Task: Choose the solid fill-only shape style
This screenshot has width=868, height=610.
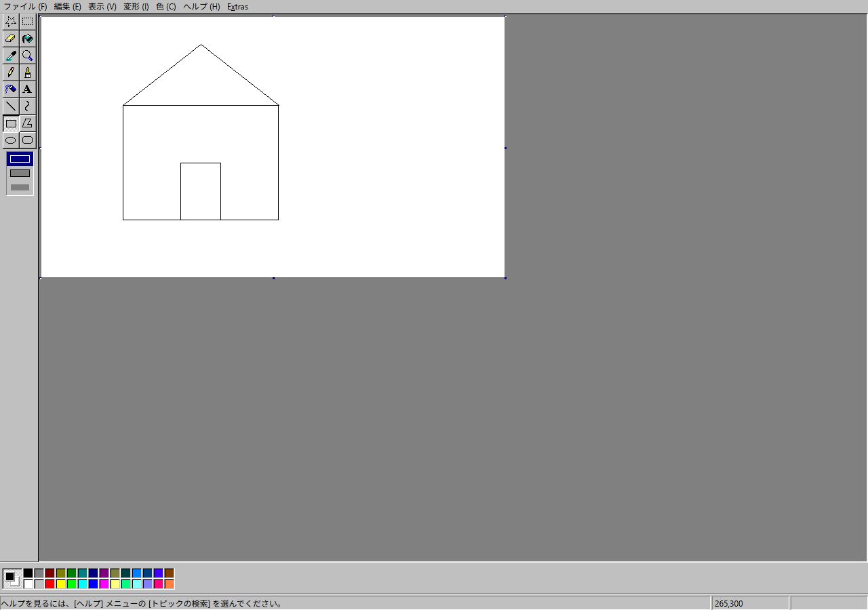Action: pos(20,188)
